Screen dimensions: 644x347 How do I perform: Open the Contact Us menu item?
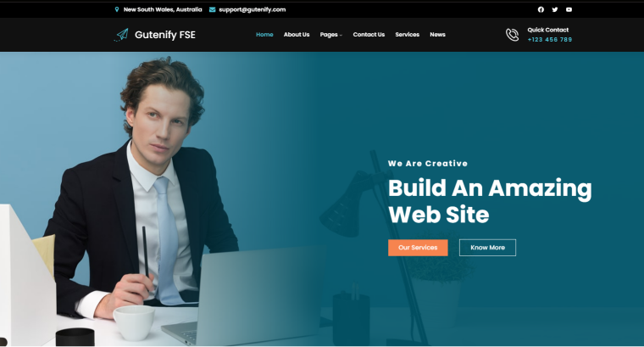[x=369, y=35]
